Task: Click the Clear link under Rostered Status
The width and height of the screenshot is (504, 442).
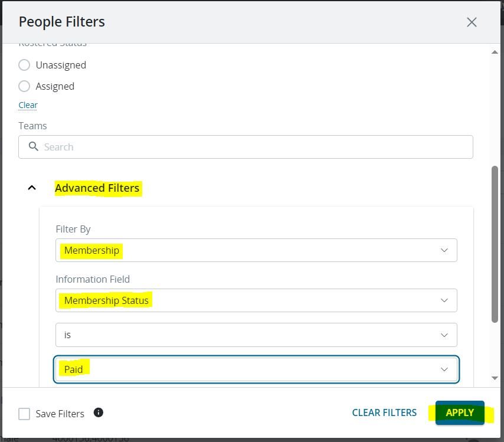Action: pyautogui.click(x=28, y=105)
